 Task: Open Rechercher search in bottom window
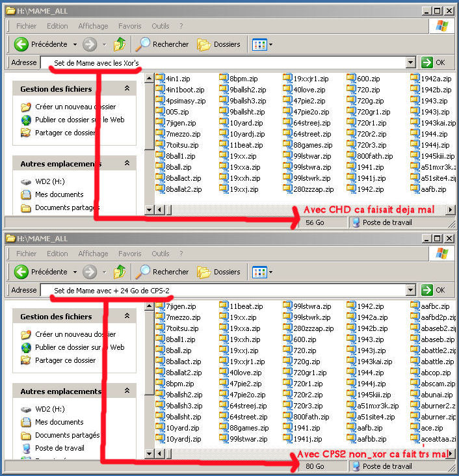tap(162, 272)
